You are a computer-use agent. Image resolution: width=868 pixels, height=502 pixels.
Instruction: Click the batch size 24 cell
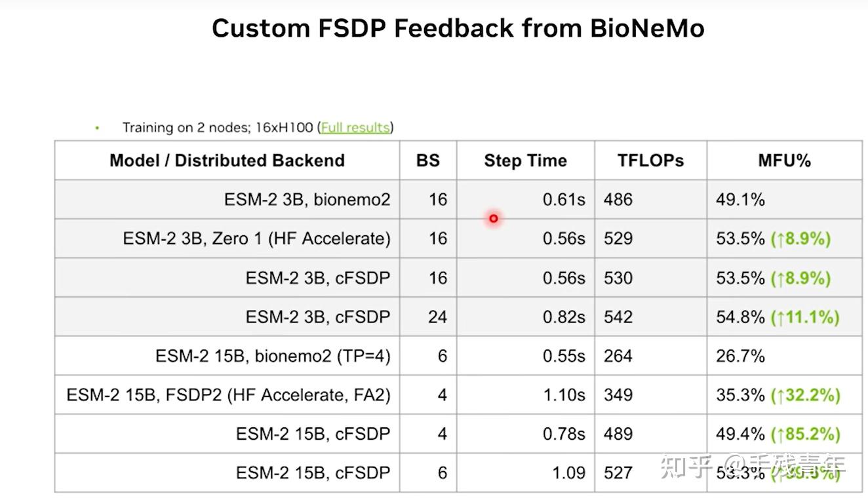437,317
